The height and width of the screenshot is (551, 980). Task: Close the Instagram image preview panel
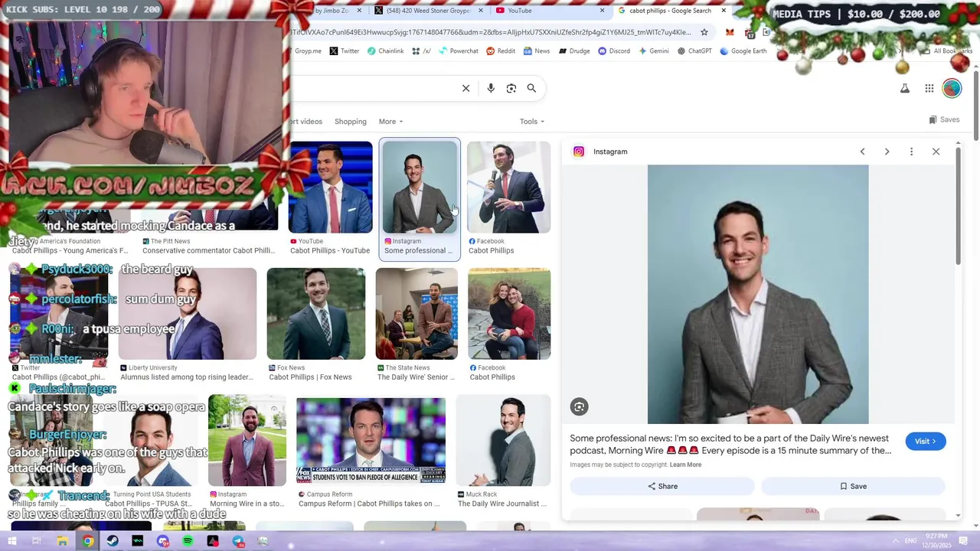936,152
